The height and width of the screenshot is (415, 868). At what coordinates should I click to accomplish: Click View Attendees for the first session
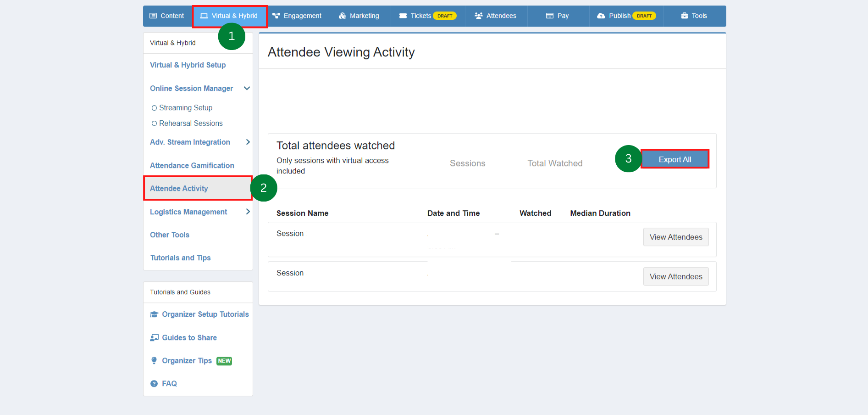pos(675,237)
